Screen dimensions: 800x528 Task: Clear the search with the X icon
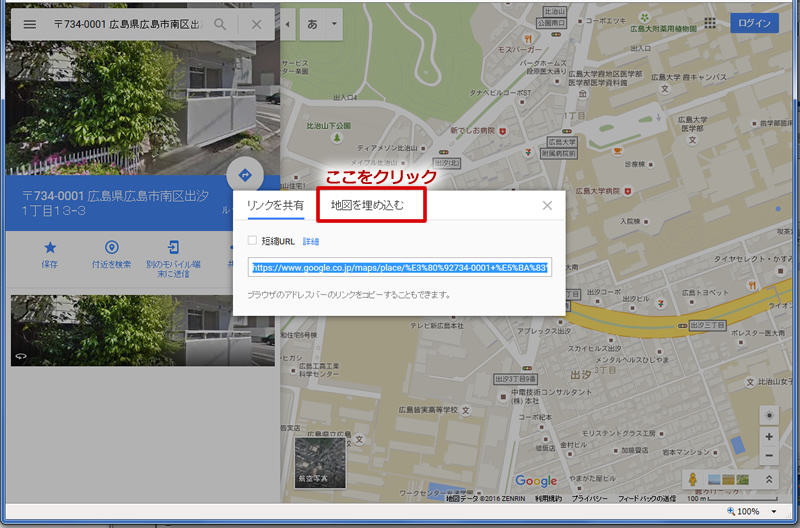256,24
